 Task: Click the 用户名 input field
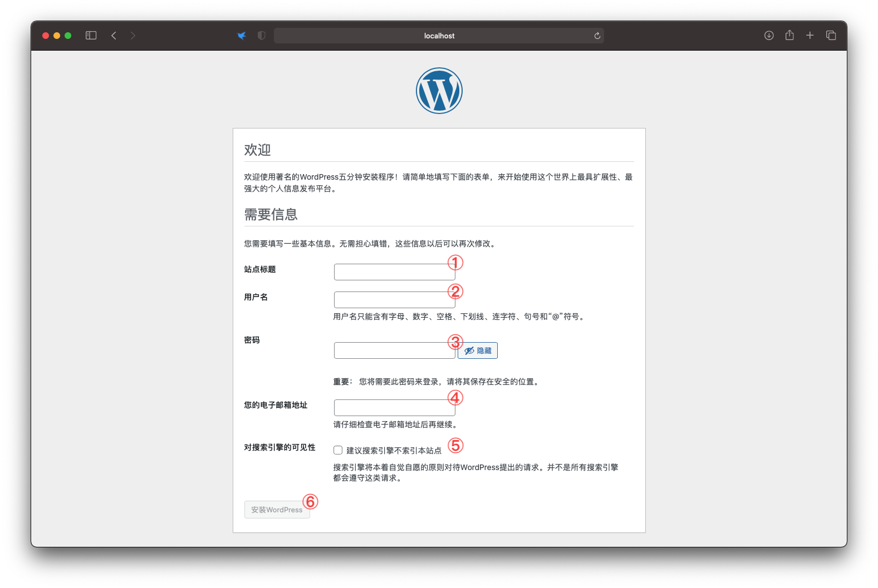[x=394, y=300]
